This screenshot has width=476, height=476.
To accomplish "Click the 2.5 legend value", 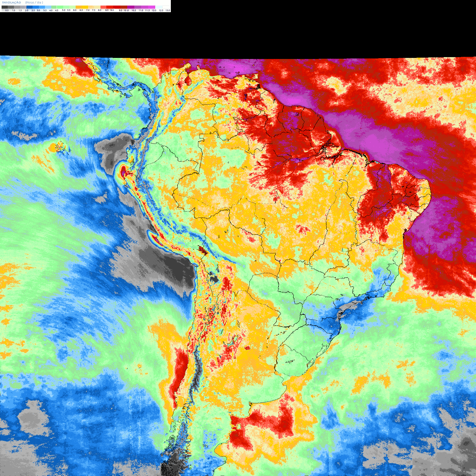I will [x=33, y=10].
